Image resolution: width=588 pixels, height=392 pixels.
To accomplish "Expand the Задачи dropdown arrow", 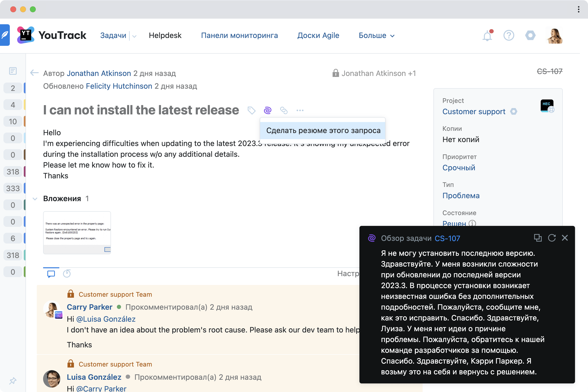I will 134,36.
